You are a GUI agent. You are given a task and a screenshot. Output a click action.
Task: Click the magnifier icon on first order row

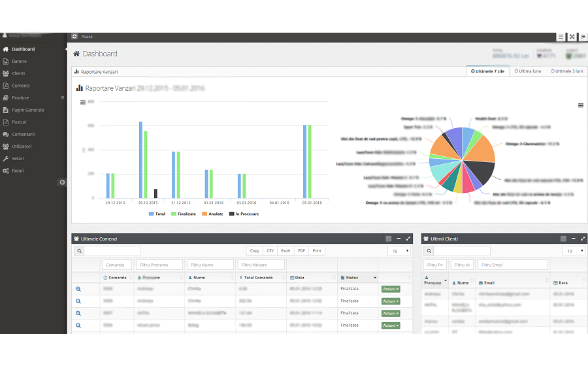tap(78, 289)
